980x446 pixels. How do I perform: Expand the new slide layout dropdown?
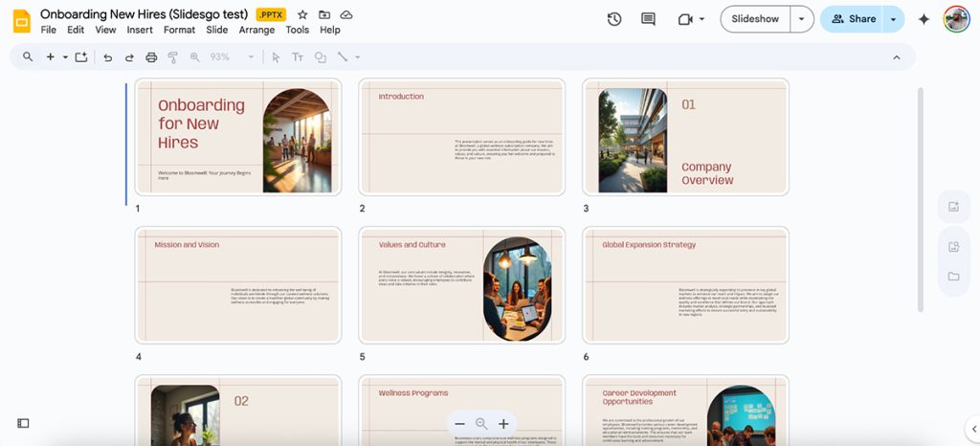[x=65, y=57]
